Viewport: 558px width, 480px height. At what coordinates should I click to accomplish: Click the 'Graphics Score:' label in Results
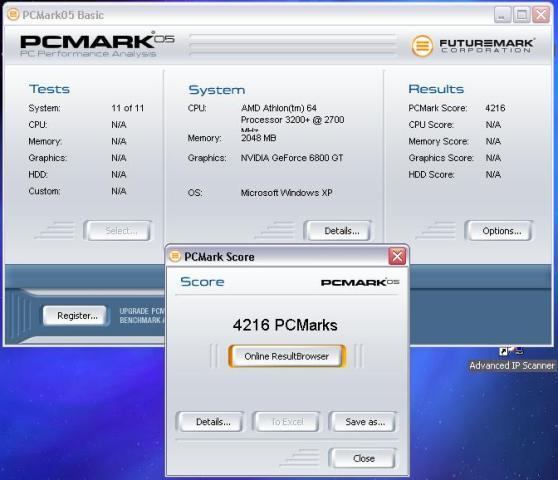coord(441,158)
